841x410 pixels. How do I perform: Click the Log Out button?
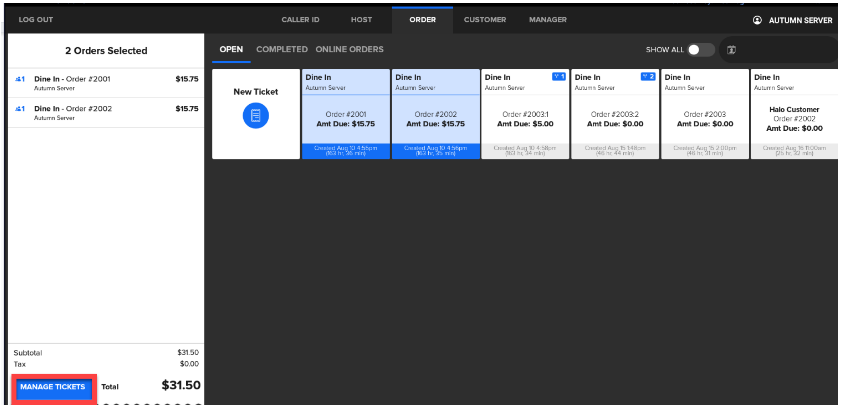tap(35, 20)
